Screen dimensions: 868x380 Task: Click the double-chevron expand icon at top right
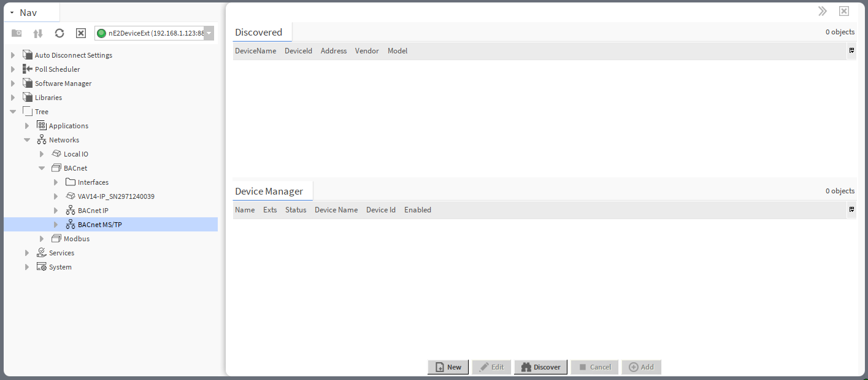(x=822, y=10)
